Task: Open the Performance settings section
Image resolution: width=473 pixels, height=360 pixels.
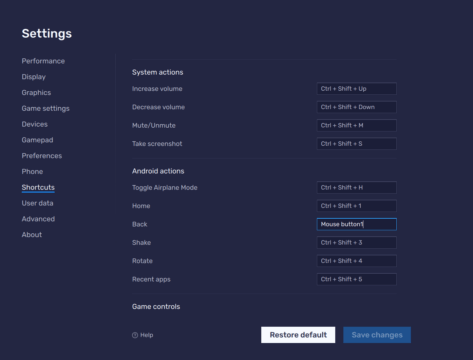Action: click(x=43, y=61)
